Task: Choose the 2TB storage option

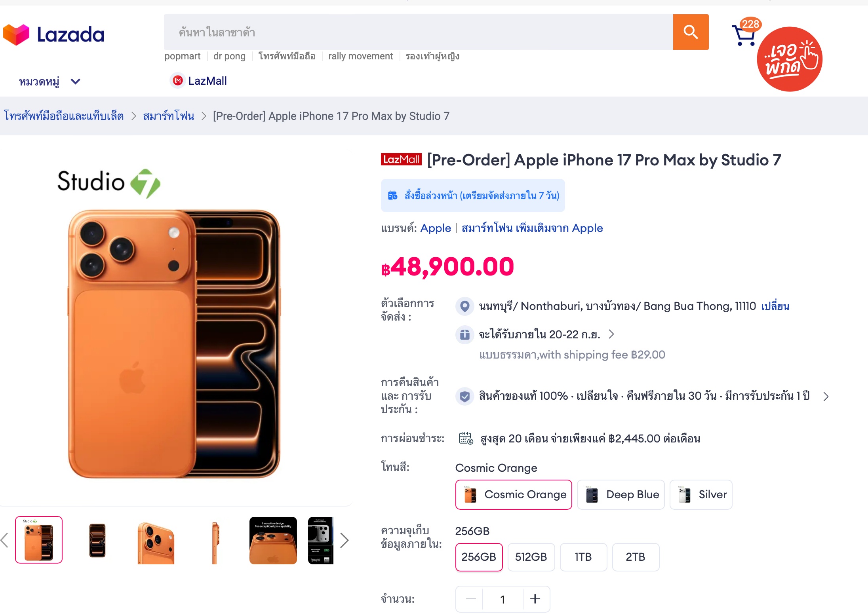Action: click(635, 557)
